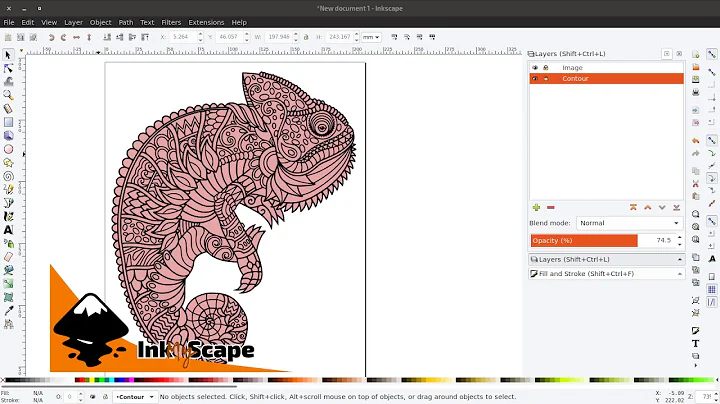Image resolution: width=720 pixels, height=404 pixels.
Task: Select the Spiral tool
Action: (8, 176)
